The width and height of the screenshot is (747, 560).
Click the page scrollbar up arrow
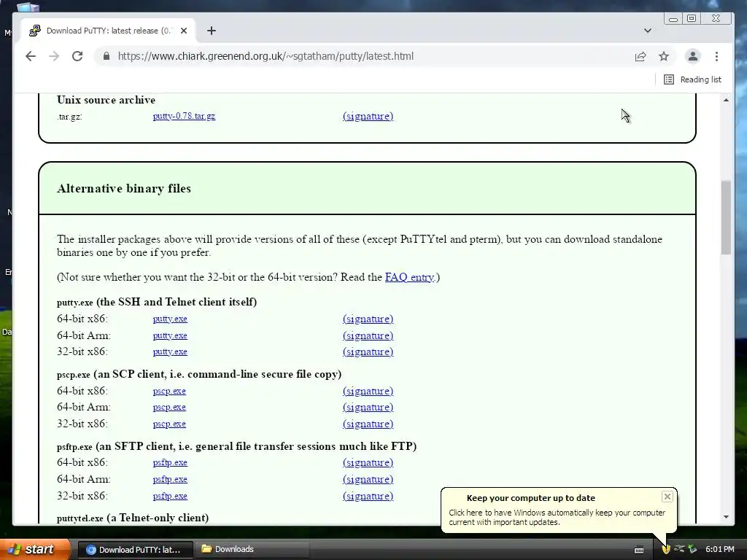(726, 100)
